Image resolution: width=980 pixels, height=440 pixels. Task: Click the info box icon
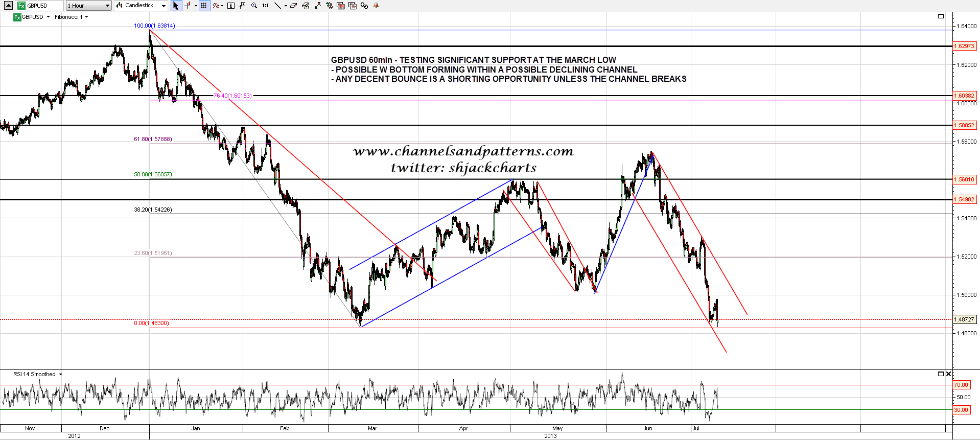pyautogui.click(x=231, y=6)
